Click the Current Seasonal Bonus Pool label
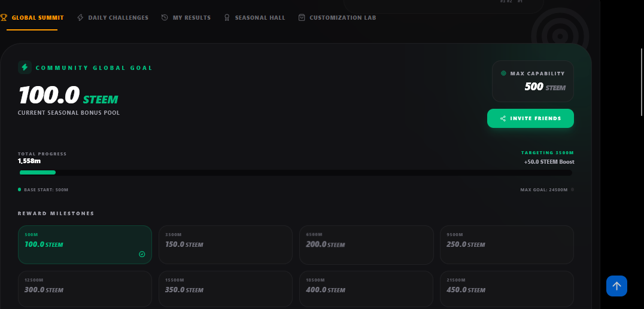644x309 pixels. point(69,113)
